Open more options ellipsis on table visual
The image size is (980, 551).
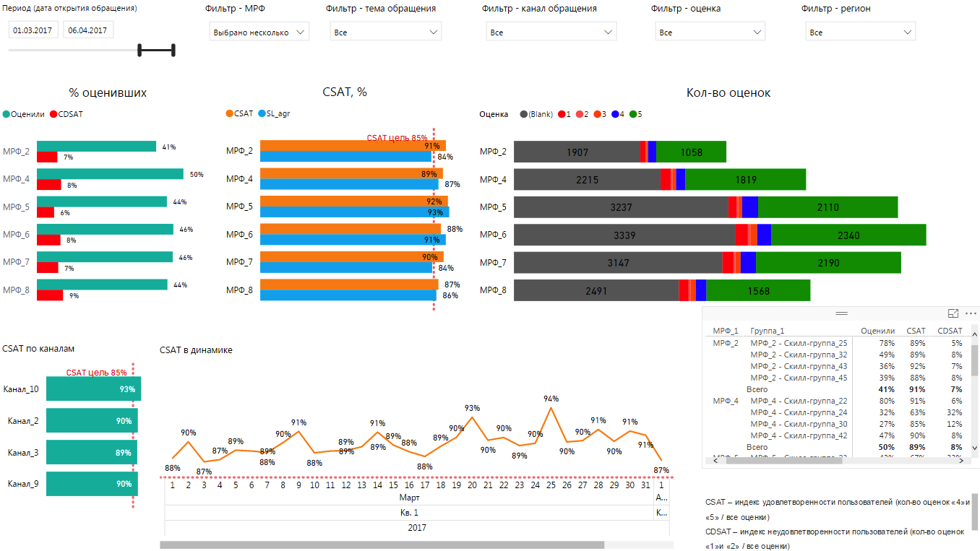[x=971, y=313]
